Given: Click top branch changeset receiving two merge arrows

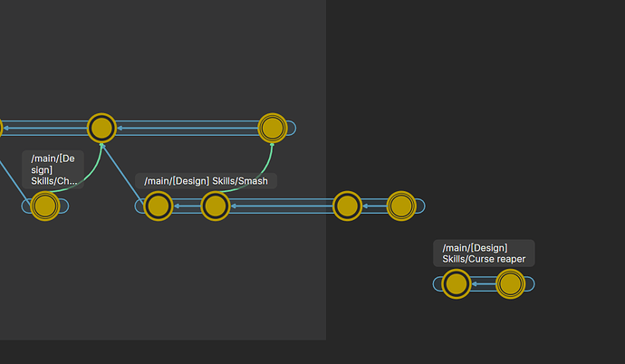Looking at the screenshot, I should [101, 129].
